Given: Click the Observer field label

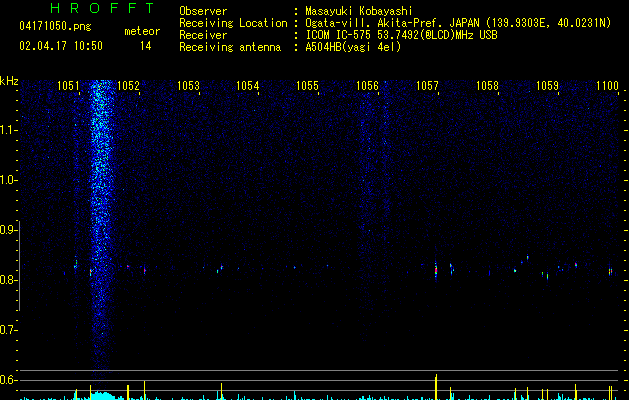Looking at the screenshot, I should coord(203,11).
